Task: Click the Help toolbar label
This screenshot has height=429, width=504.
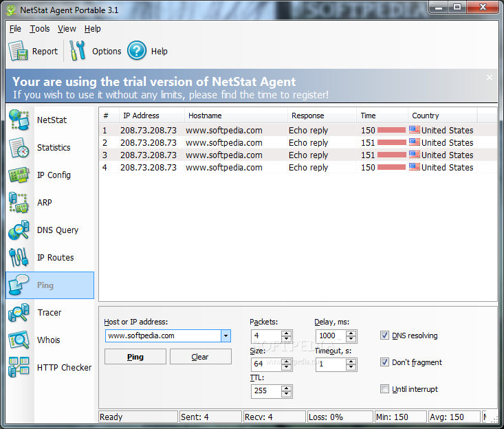Action: tap(159, 52)
